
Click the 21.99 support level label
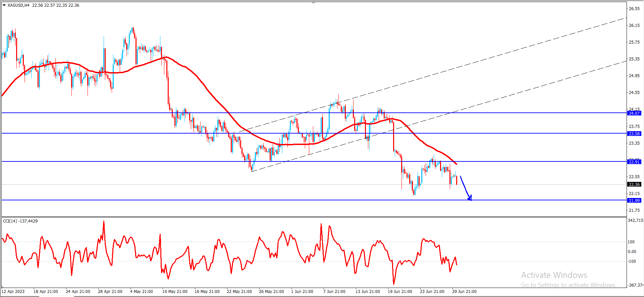tap(634, 200)
